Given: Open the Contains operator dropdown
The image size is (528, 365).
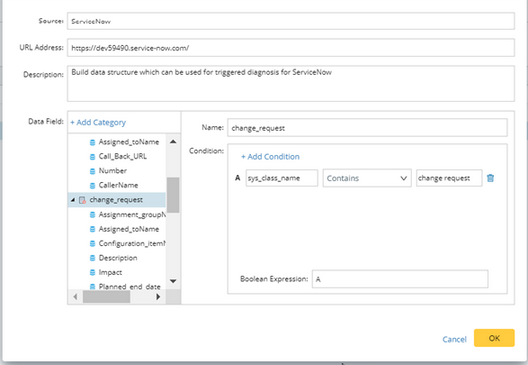Looking at the screenshot, I should (x=367, y=178).
